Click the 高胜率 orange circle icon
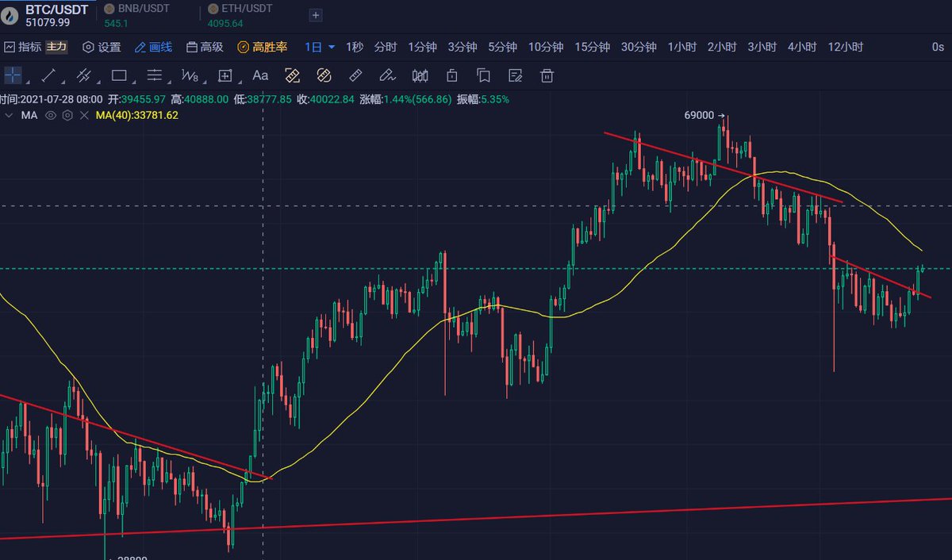The image size is (952, 560). pos(243,47)
